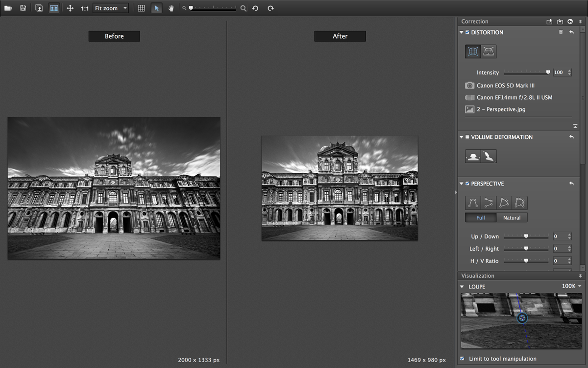The height and width of the screenshot is (368, 588).
Task: Select horizontal/vertical volume deformation correction
Action: pos(473,157)
